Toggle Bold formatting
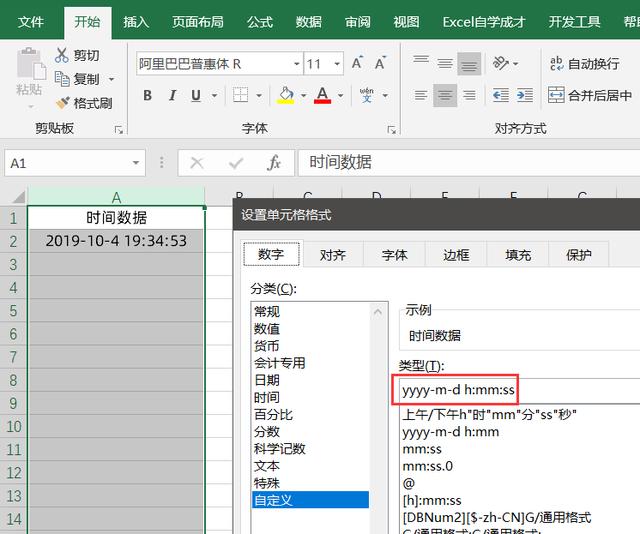 [148, 96]
